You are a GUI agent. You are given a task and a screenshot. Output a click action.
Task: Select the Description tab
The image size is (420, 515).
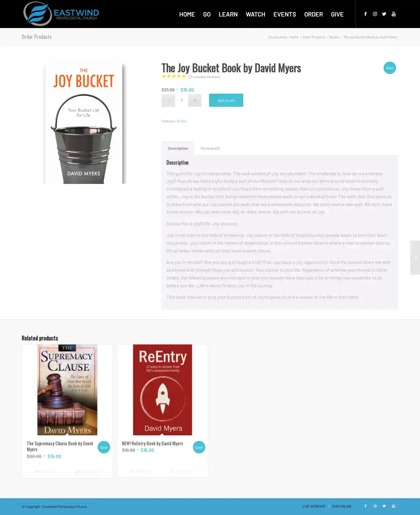coord(178,148)
